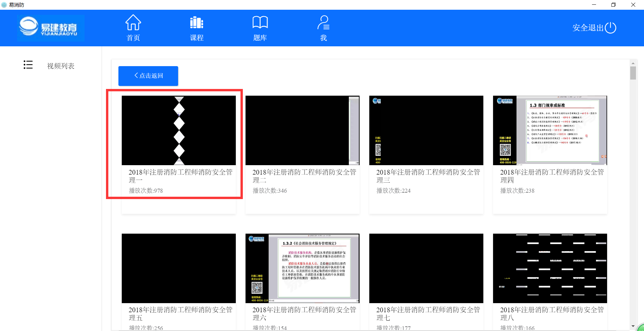Open the courses books icon
Image resolution: width=644 pixels, height=331 pixels.
pos(197,22)
